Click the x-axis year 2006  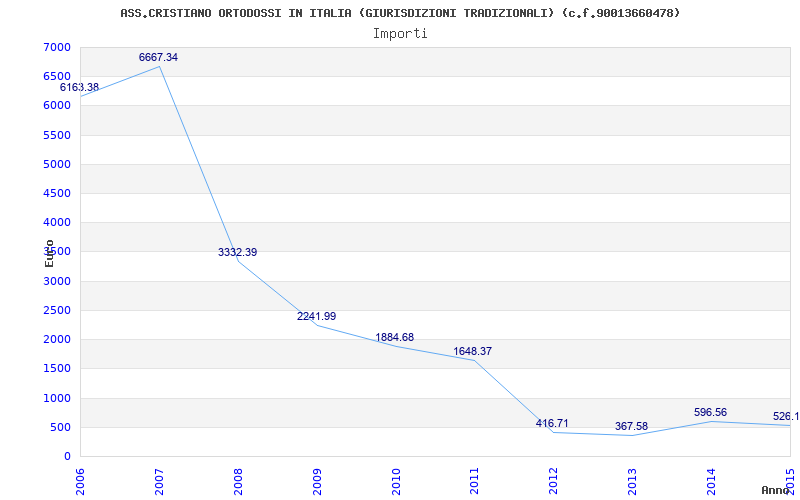pos(80,481)
